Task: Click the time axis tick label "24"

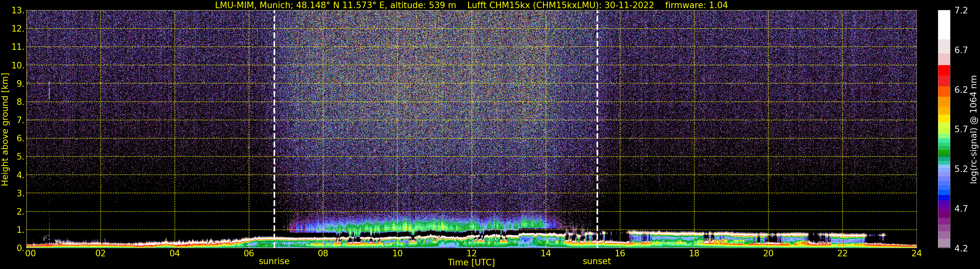Action: (x=917, y=253)
